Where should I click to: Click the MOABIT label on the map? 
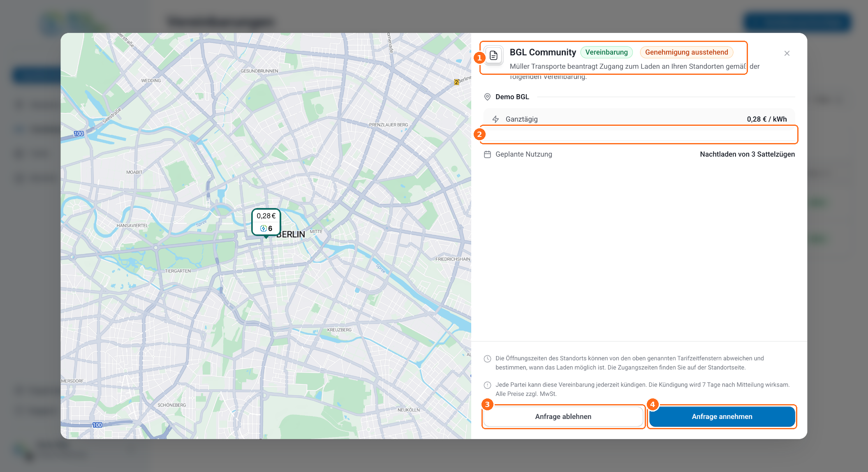coord(134,172)
